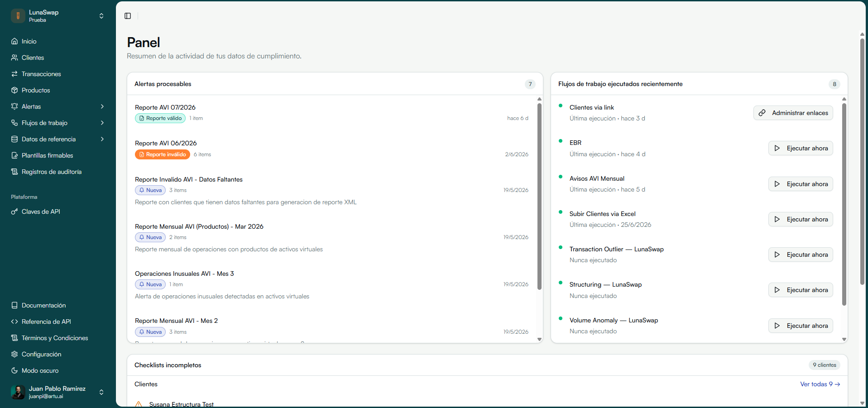
Task: Expand the Flujos de trabajo chevron
Action: pos(102,123)
